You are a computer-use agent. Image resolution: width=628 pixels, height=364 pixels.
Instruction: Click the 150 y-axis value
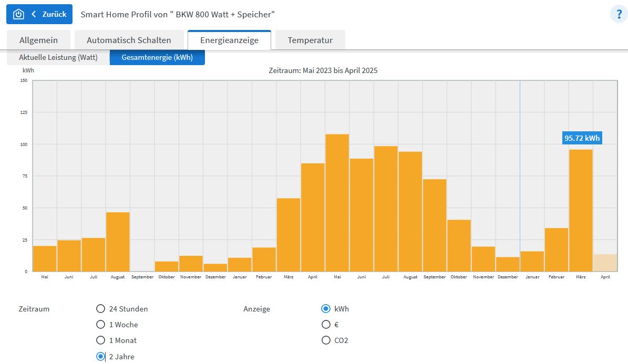tap(24, 80)
